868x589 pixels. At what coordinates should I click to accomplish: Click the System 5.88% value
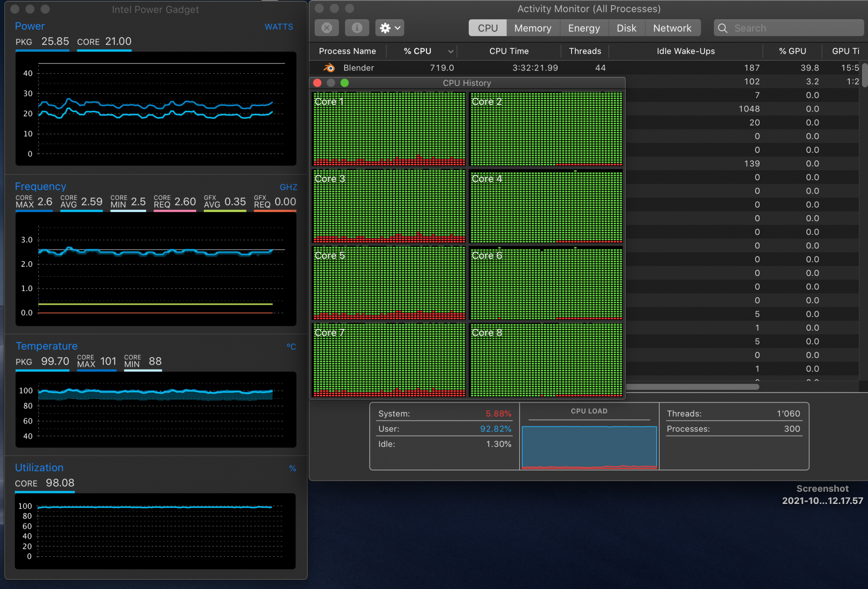[498, 414]
